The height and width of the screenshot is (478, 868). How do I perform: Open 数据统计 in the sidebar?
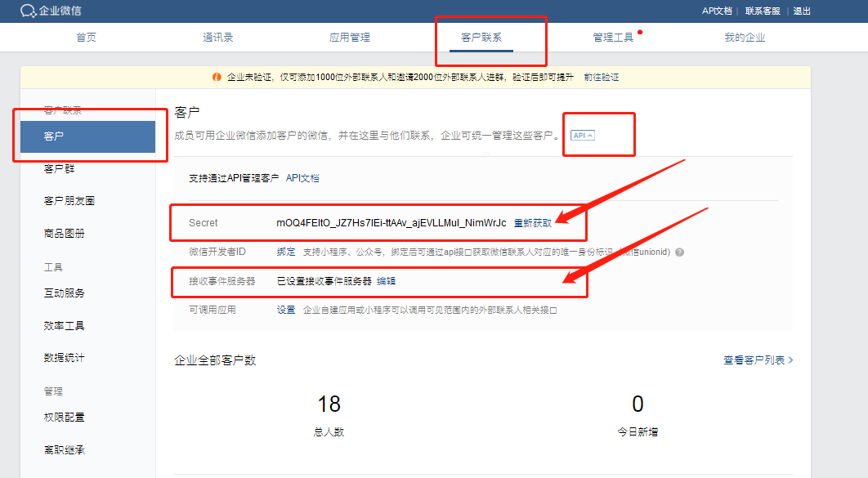click(65, 358)
